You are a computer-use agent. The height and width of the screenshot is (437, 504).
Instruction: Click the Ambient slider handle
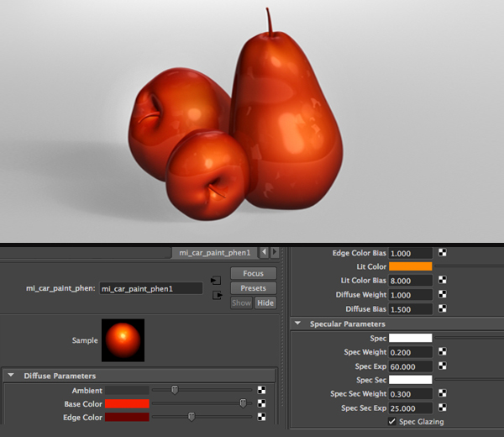(175, 390)
